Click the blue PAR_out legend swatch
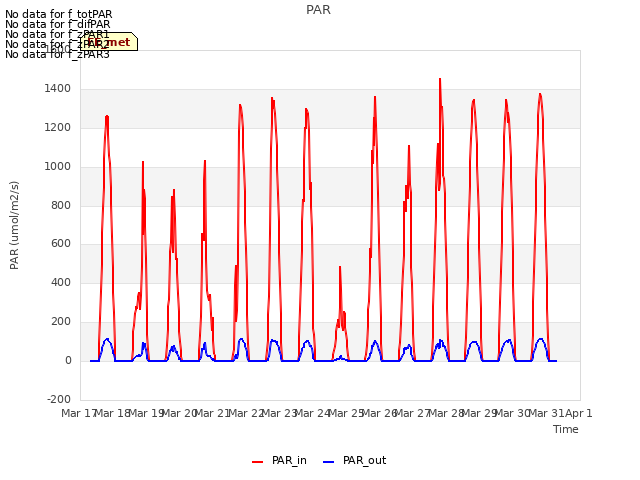 (x=329, y=462)
